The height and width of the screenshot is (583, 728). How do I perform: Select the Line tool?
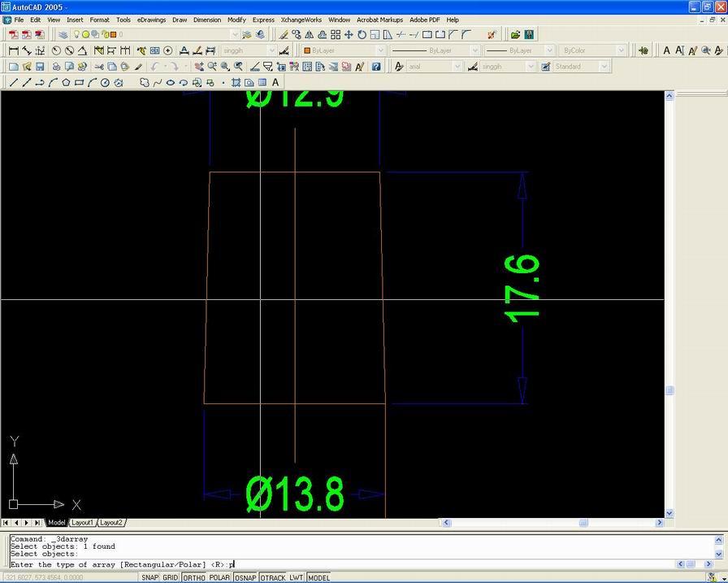click(14, 82)
